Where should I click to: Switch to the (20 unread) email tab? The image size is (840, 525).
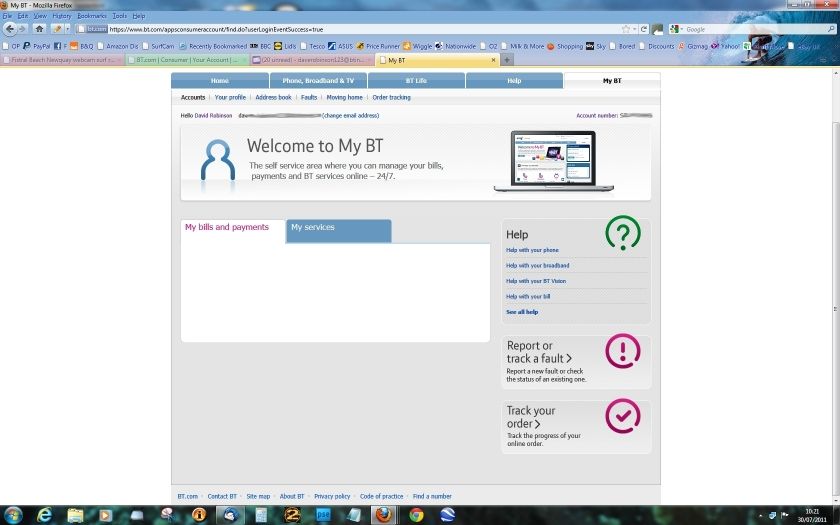coord(312,60)
